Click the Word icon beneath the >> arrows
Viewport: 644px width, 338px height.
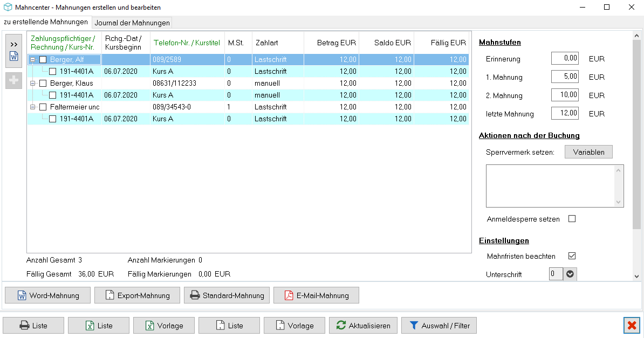pos(13,56)
